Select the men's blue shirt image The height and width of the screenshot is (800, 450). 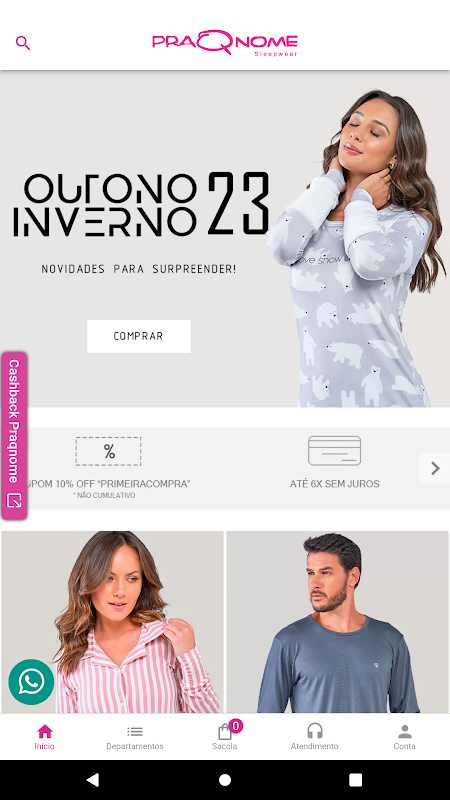pos(338,622)
